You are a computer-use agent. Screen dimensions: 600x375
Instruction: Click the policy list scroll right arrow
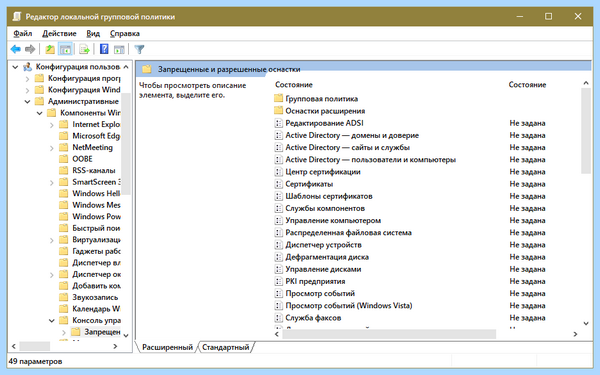coord(575,334)
